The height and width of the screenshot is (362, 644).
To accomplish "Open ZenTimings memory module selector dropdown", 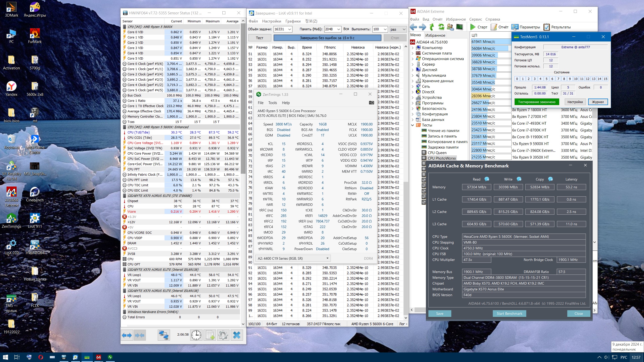I will pyautogui.click(x=293, y=258).
